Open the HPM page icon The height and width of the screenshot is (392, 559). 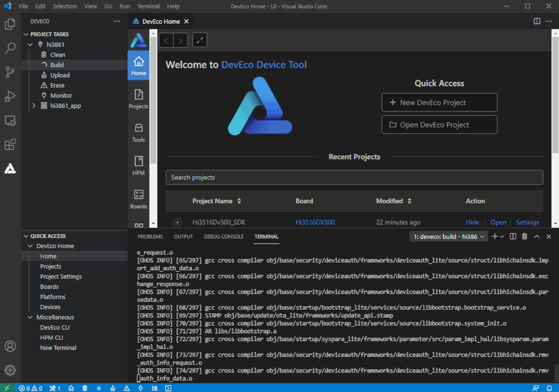pos(138,165)
